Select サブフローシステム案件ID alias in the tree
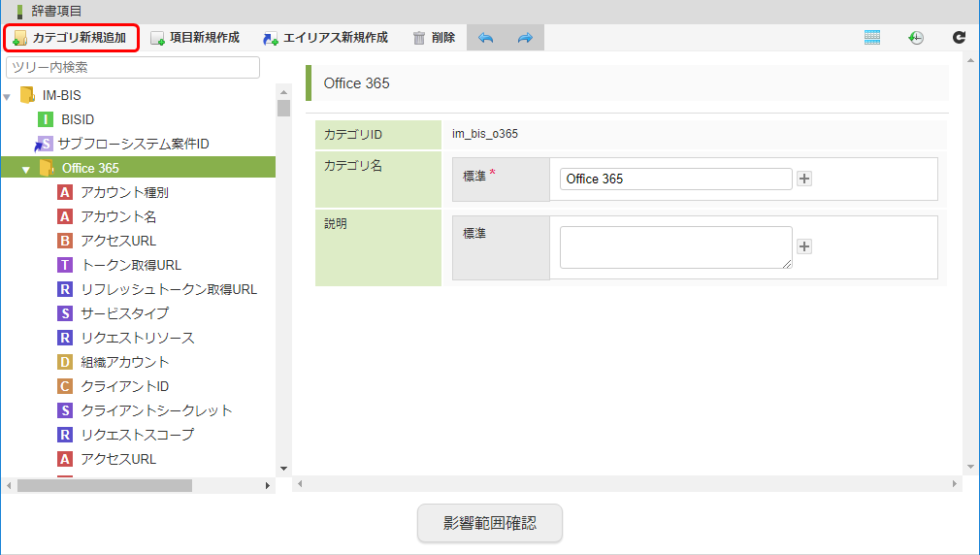Screen dimensions: 980x555 pos(133,144)
